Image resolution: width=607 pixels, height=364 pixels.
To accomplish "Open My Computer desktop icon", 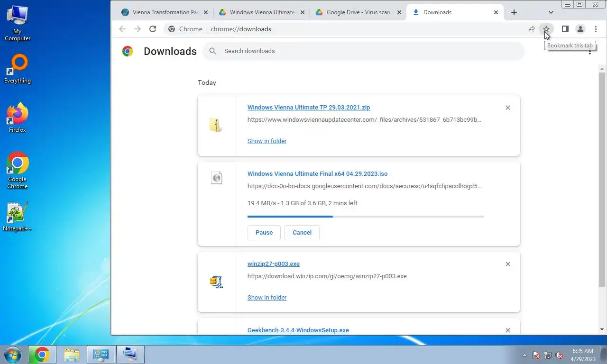I will coord(18,22).
